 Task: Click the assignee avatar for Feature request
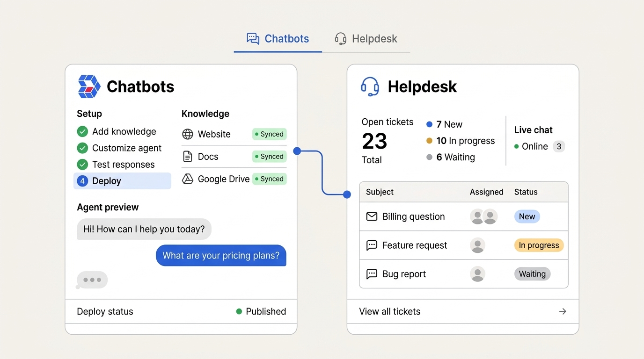click(477, 245)
